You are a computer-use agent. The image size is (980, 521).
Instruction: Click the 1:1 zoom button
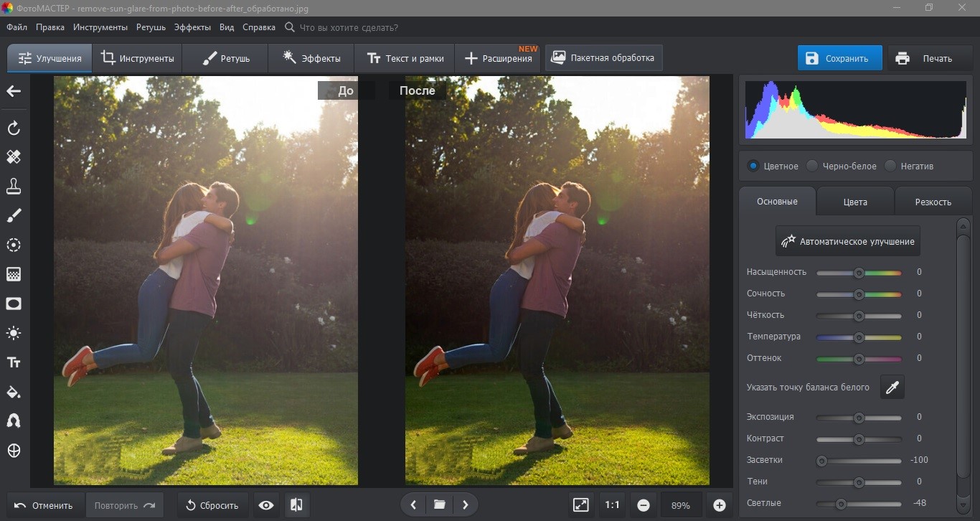[x=612, y=505]
